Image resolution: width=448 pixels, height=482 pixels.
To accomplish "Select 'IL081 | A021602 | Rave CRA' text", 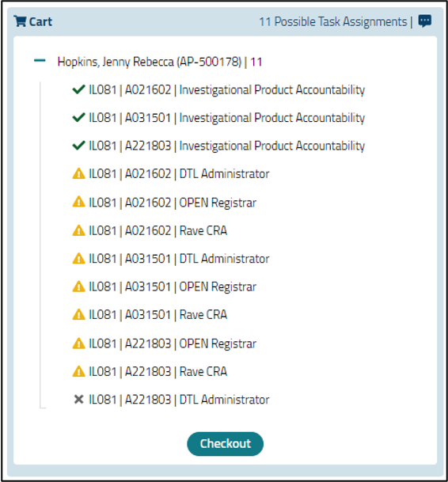I will point(158,230).
